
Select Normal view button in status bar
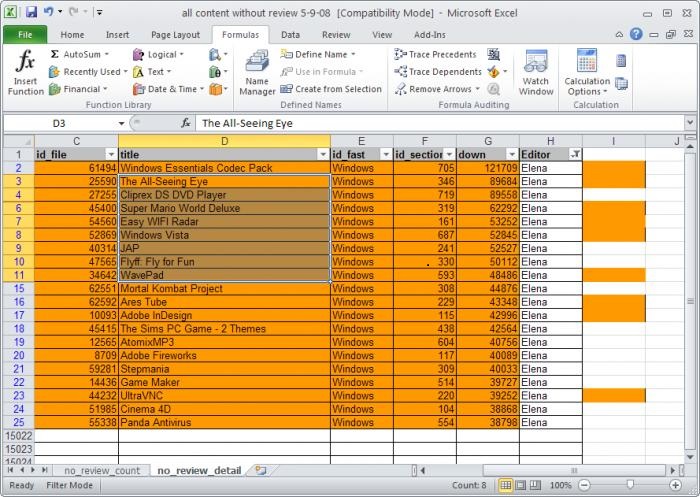pos(505,485)
